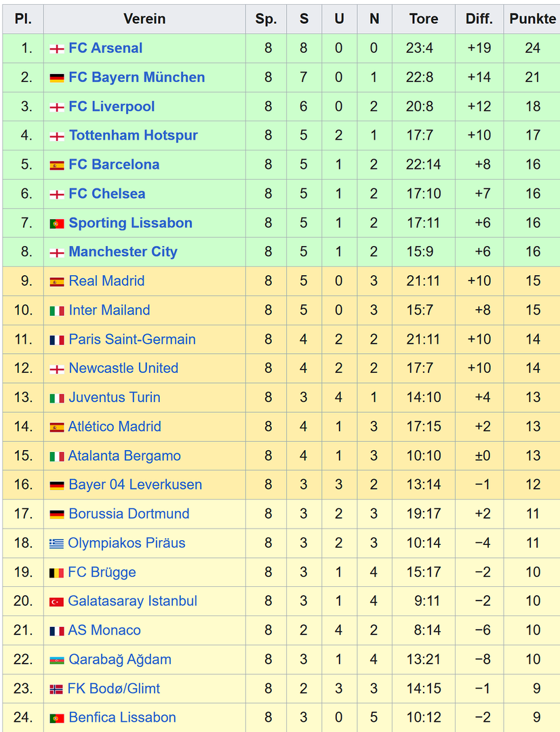Open the FC Arsenal club link
This screenshot has width=560, height=732.
pos(106,48)
